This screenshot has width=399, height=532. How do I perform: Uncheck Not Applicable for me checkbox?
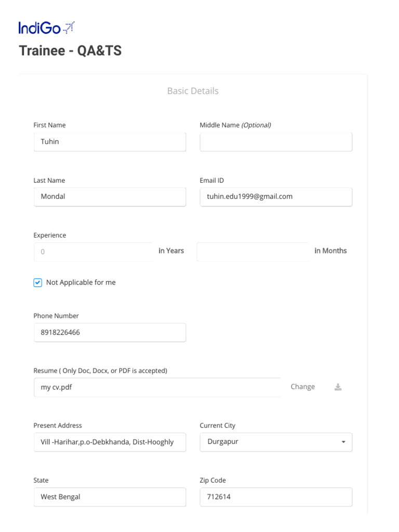tap(38, 283)
